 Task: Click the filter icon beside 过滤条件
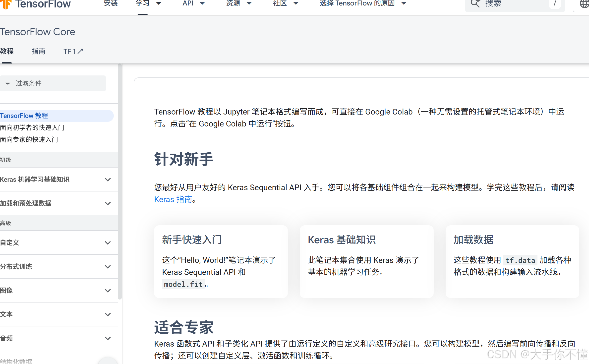(x=8, y=83)
